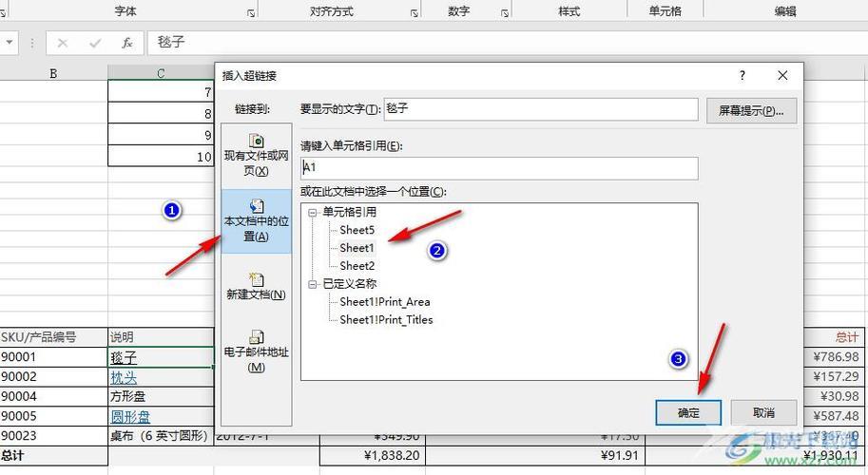Expand the Name Box dropdown arrow
This screenshot has width=868, height=475.
(10, 42)
